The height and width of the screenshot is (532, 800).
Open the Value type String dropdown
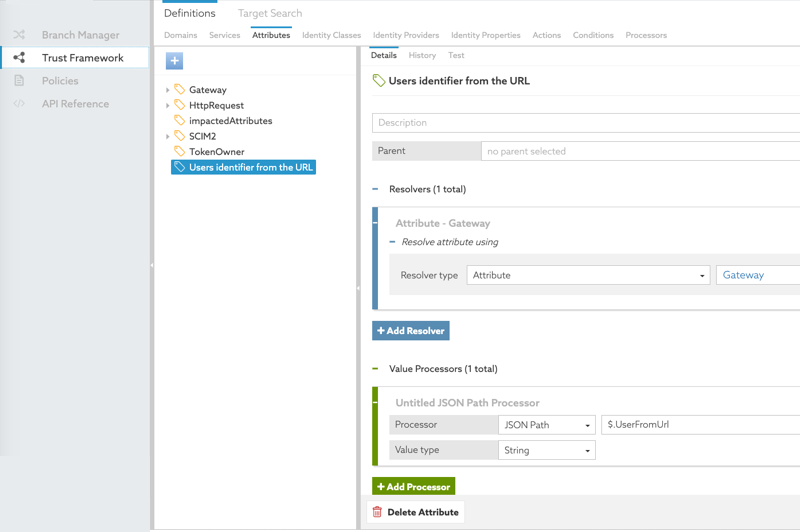point(546,450)
